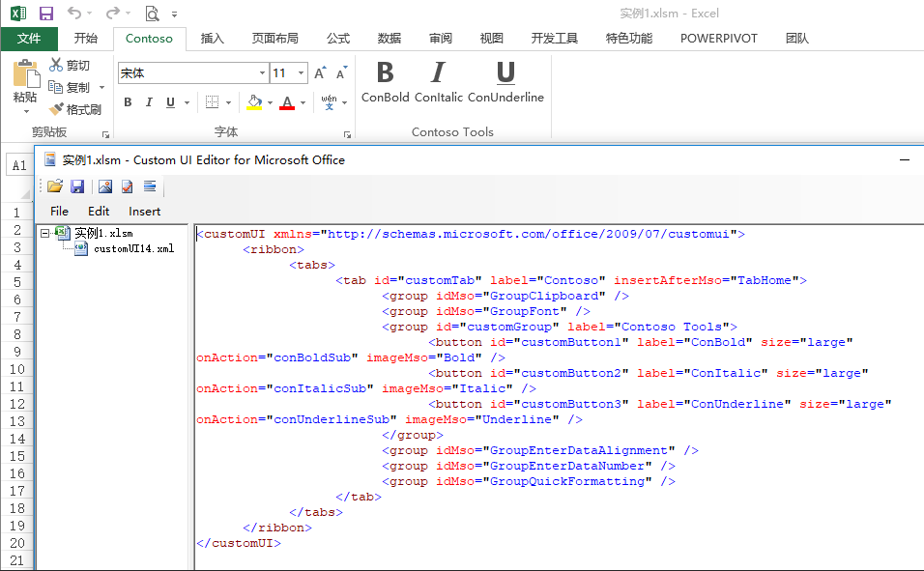The width and height of the screenshot is (924, 571).
Task: Click Generate Callbacks icon in editor toolbar
Action: click(x=150, y=186)
